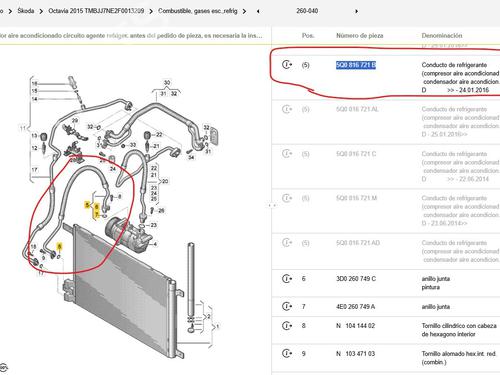This screenshot has height=375, width=500.
Task: Sort by Número de pieza column header
Action: tap(359, 35)
